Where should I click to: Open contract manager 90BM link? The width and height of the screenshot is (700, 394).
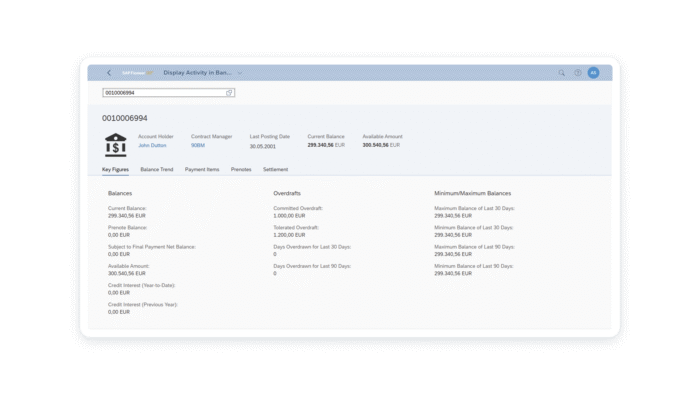coord(198,145)
